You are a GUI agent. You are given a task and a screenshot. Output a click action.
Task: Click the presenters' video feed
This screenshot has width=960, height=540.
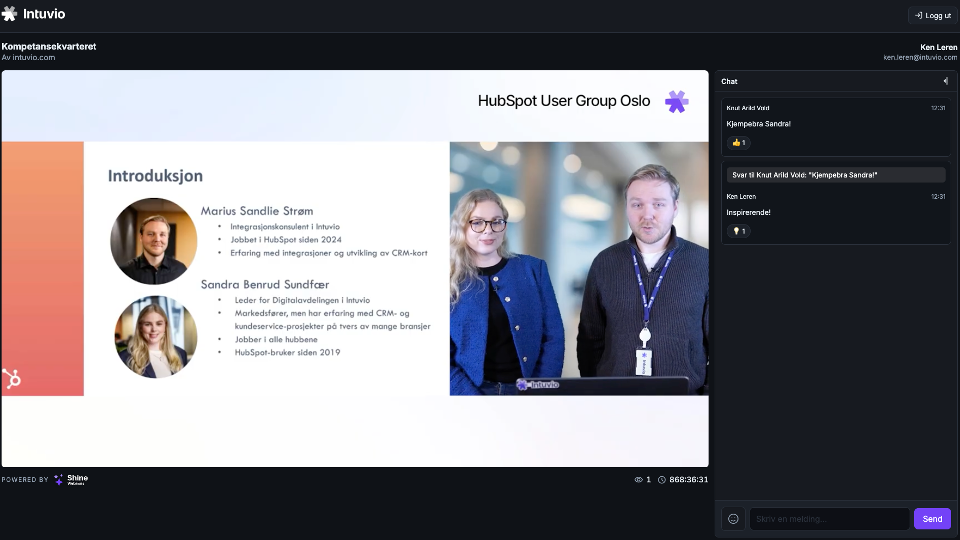point(579,269)
